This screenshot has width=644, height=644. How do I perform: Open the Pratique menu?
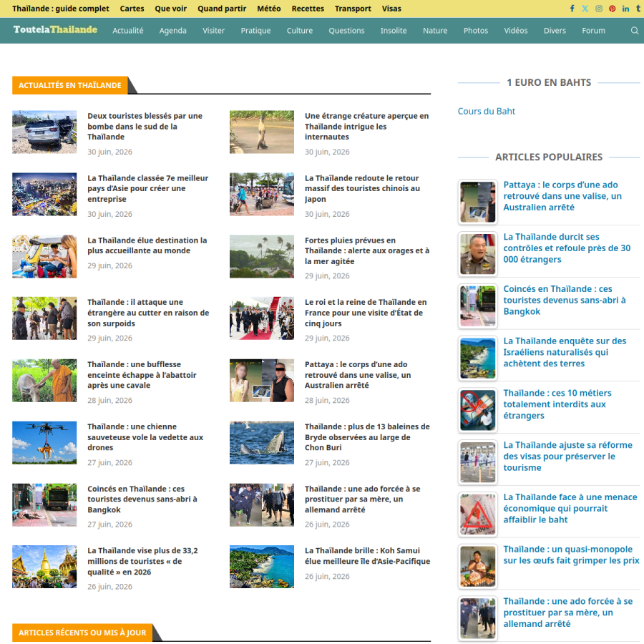point(255,30)
